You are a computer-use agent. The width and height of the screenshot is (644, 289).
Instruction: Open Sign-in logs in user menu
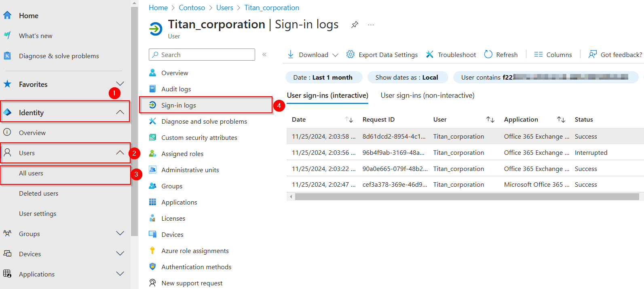pos(206,105)
